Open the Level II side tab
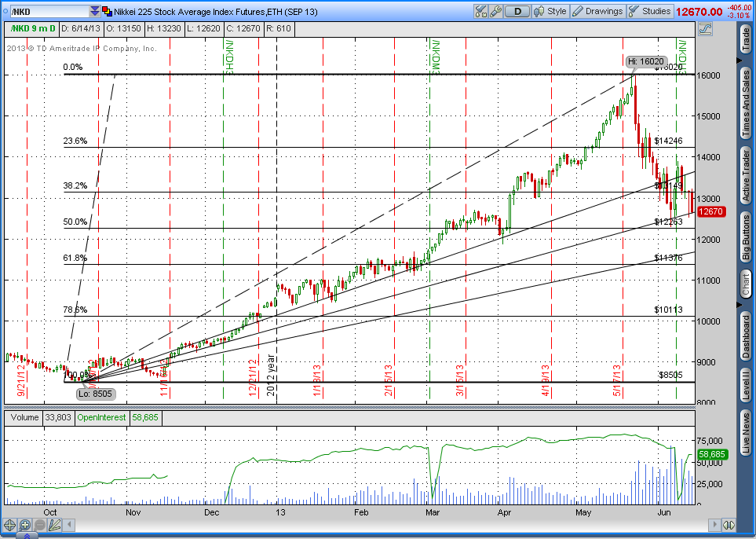The height and width of the screenshot is (539, 756). (746, 384)
